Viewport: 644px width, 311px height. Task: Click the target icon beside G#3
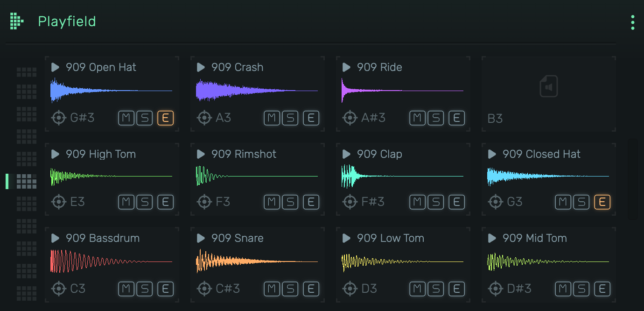(x=58, y=118)
